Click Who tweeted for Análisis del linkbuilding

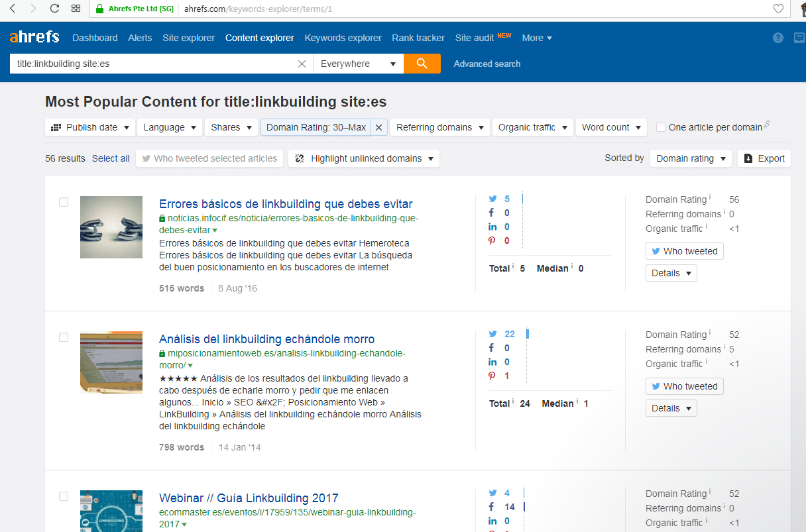click(x=685, y=386)
